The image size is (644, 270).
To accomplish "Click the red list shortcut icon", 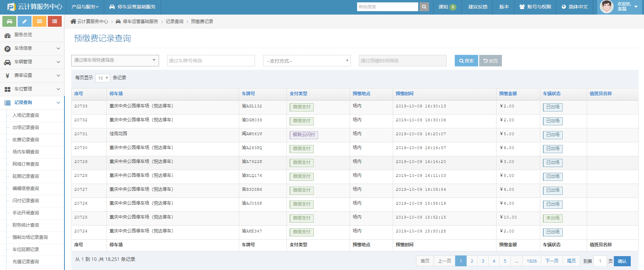I will (x=55, y=21).
